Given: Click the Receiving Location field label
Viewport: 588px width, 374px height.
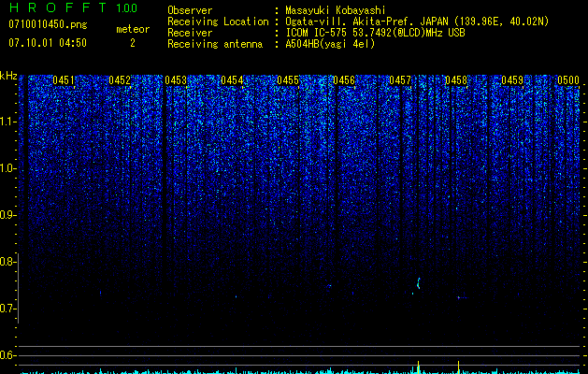Looking at the screenshot, I should tap(218, 22).
